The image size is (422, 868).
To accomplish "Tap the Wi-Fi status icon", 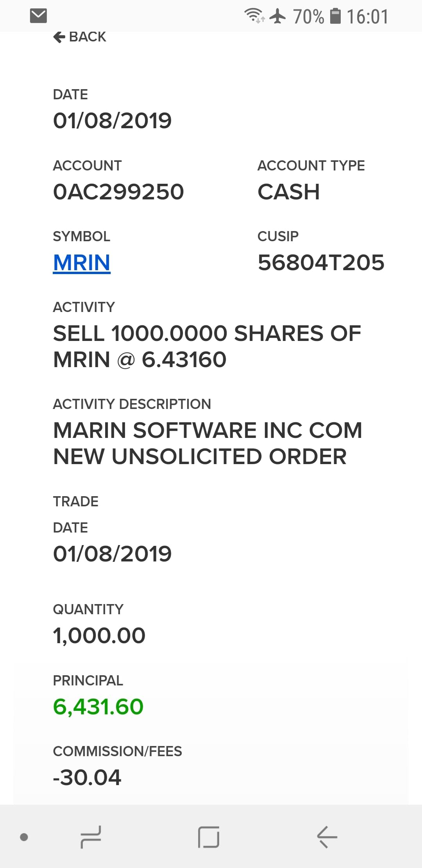I will point(254,16).
